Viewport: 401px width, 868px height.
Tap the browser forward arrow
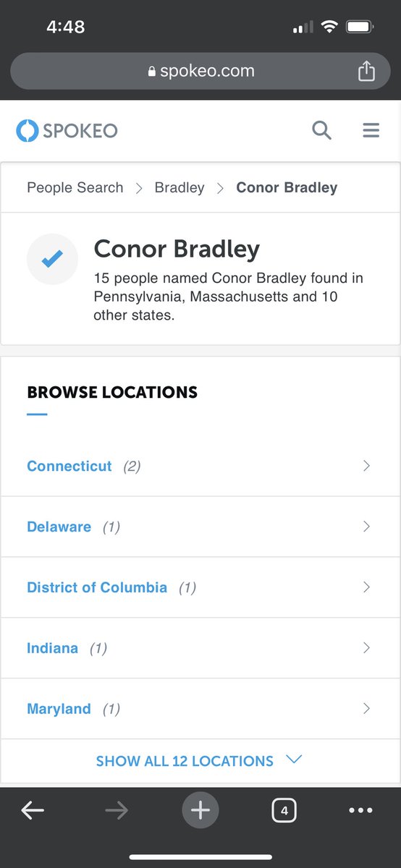[117, 811]
